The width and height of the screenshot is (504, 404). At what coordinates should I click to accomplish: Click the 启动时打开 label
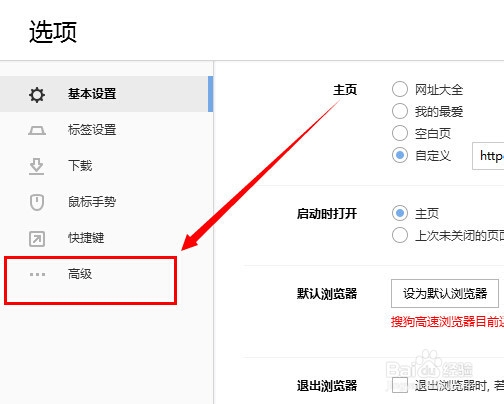coord(327,214)
